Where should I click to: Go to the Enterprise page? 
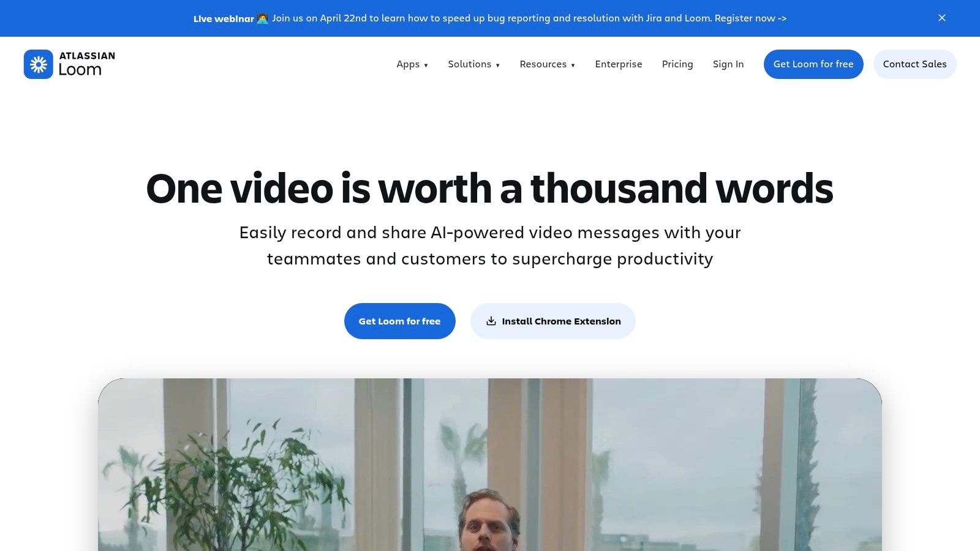[x=619, y=64]
